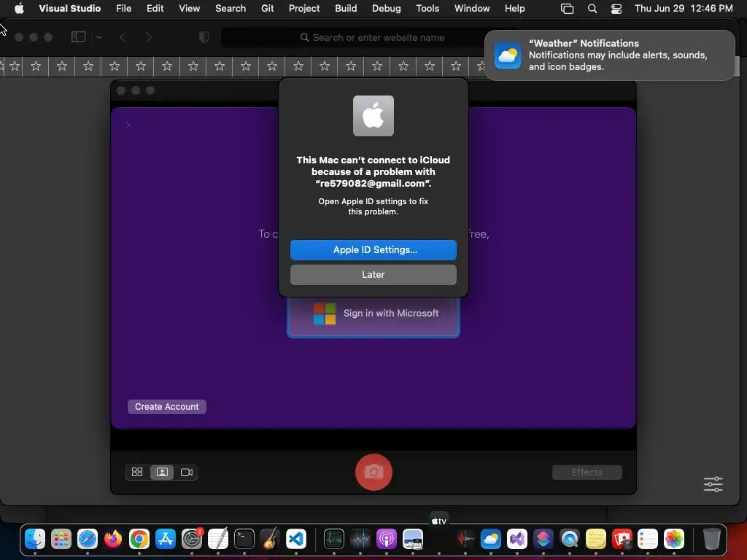Toggle the Safari sidebar
Screen dimensions: 747x560
coord(79,37)
